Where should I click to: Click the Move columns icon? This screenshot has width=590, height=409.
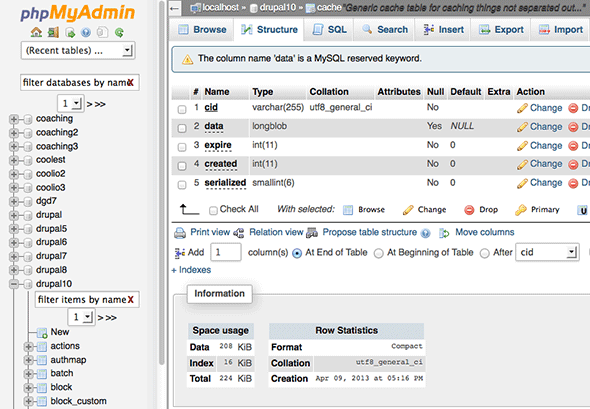pos(444,233)
